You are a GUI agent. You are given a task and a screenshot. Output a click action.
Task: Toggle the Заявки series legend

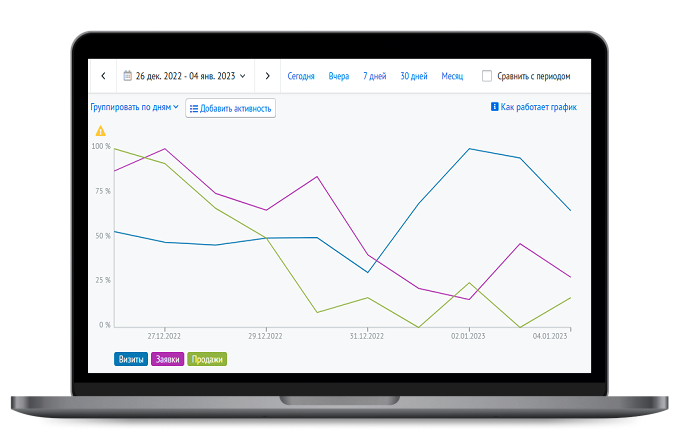pos(167,359)
